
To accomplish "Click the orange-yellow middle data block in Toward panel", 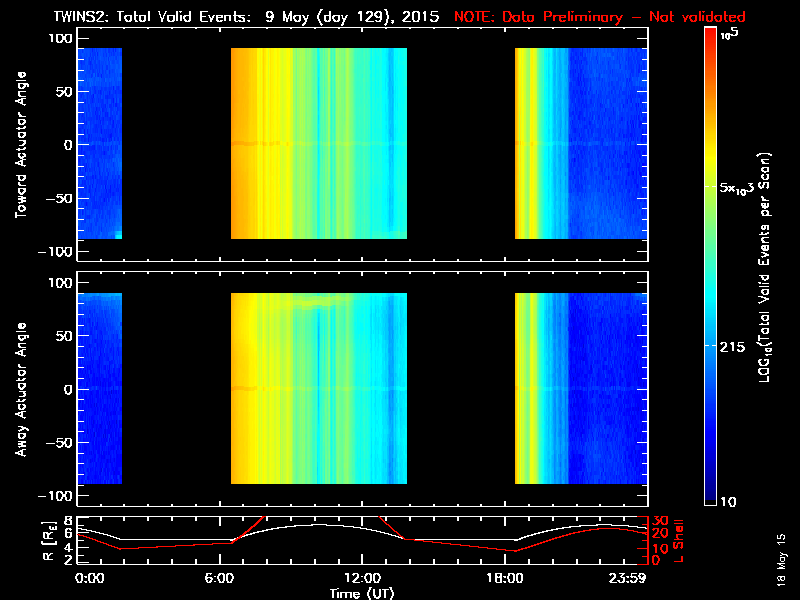I will [x=319, y=143].
